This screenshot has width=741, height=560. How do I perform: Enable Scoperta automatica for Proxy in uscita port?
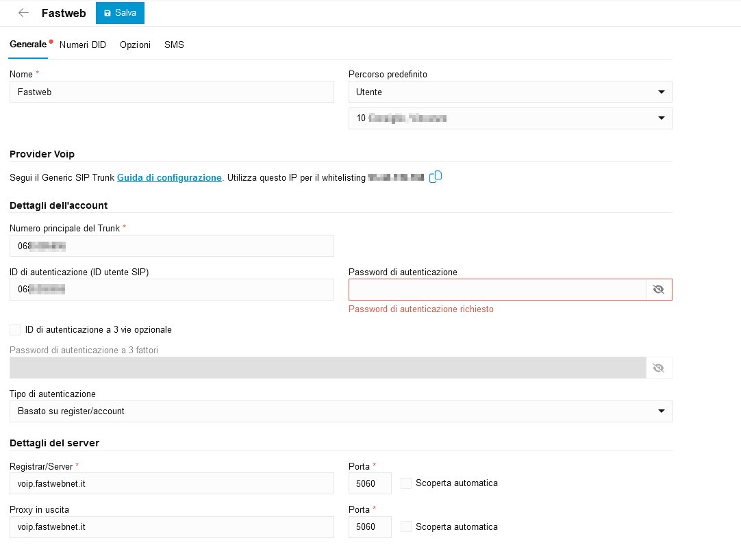point(405,526)
